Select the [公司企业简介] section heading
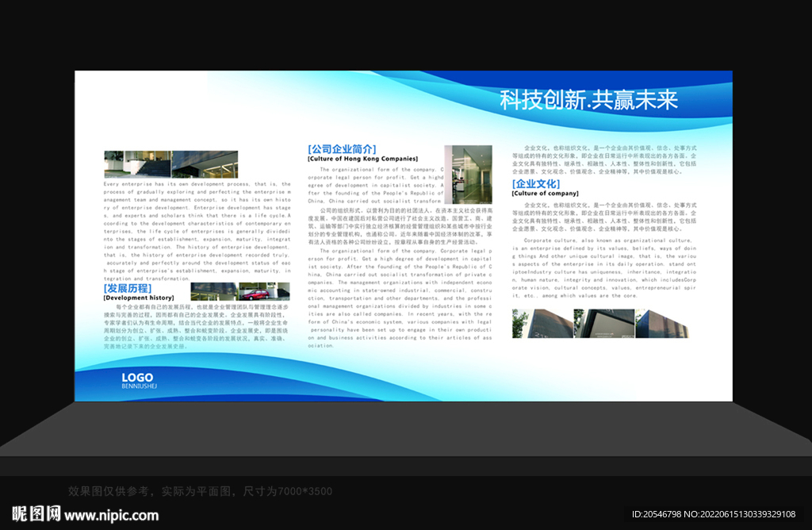 click(342, 149)
